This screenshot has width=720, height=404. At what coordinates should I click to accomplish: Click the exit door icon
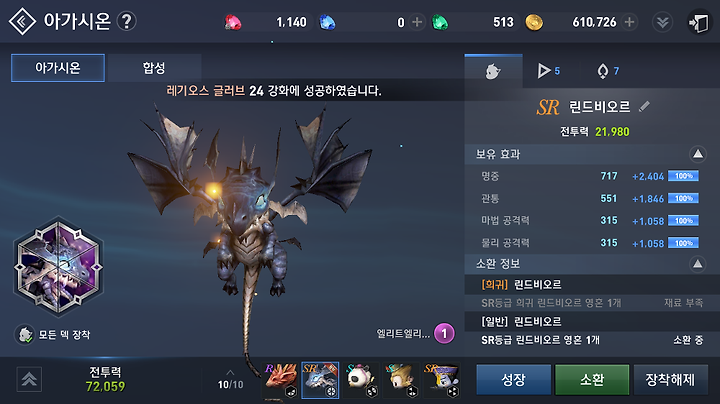coord(698,22)
